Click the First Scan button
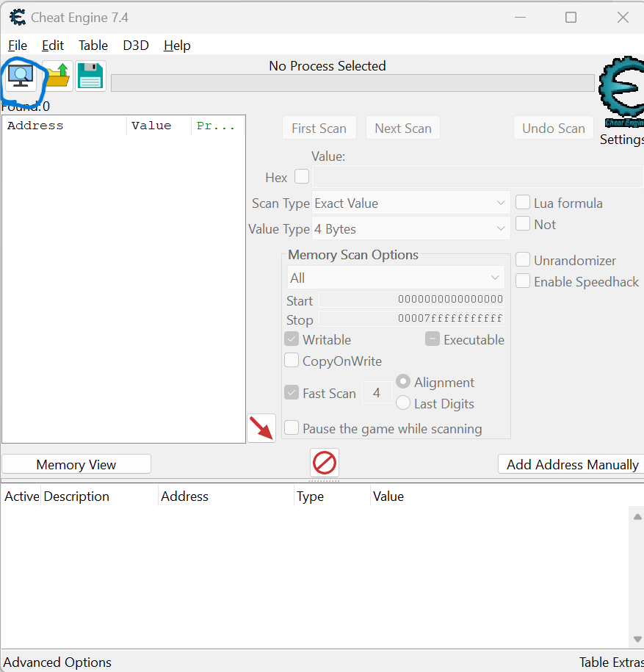The width and height of the screenshot is (644, 672). coord(319,128)
